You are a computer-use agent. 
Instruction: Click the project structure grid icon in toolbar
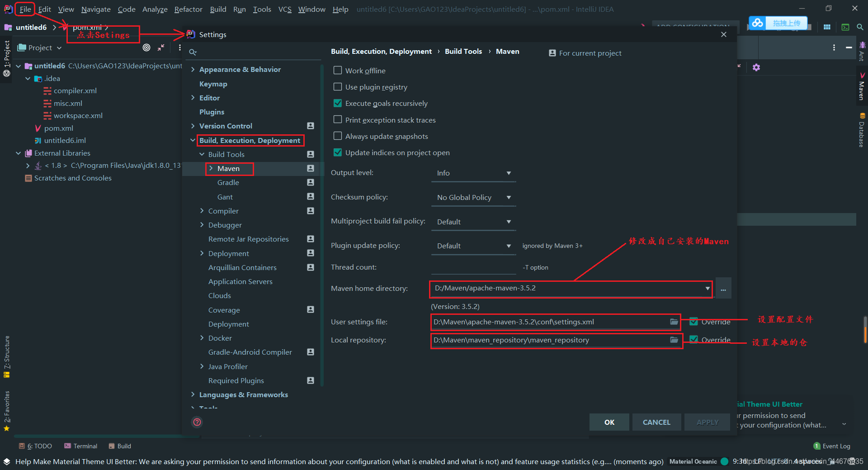click(827, 27)
